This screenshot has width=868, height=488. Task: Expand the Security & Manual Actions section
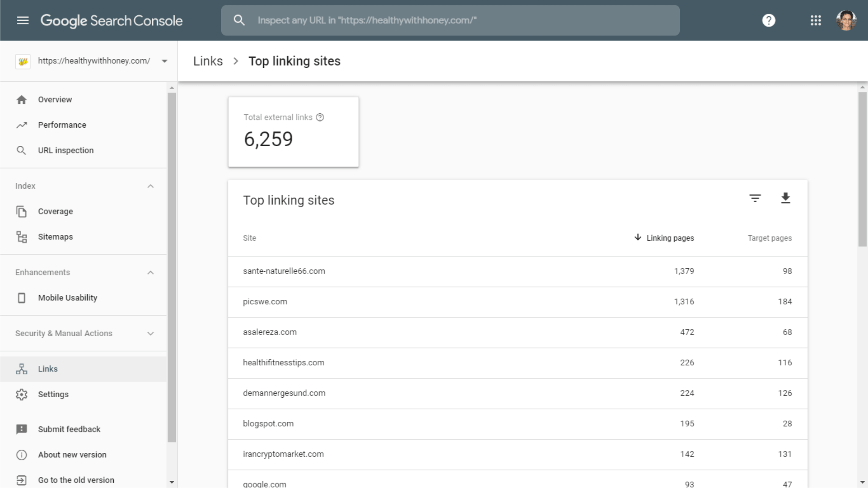coord(150,334)
